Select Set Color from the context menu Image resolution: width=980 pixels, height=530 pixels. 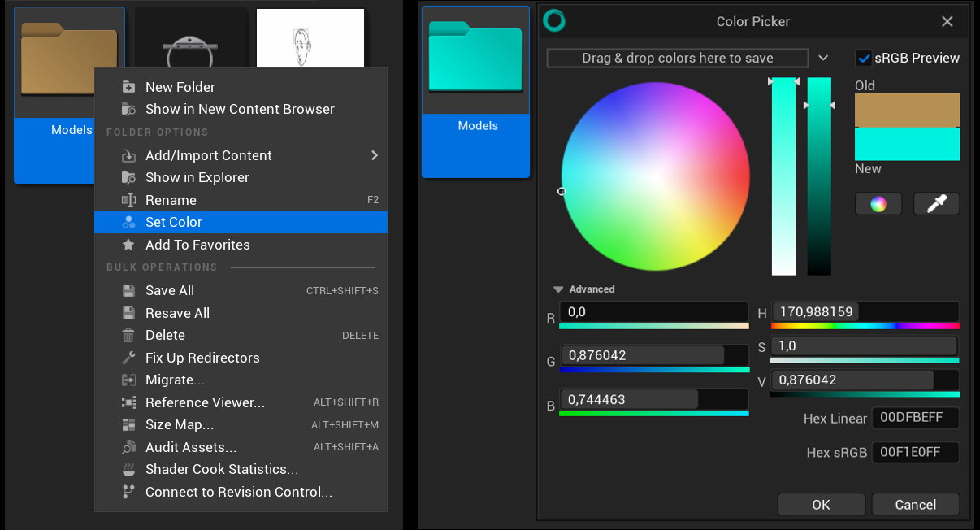click(171, 221)
